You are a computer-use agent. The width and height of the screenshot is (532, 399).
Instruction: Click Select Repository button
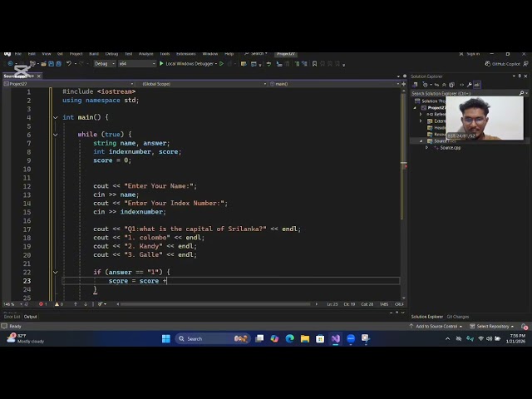[x=492, y=327]
